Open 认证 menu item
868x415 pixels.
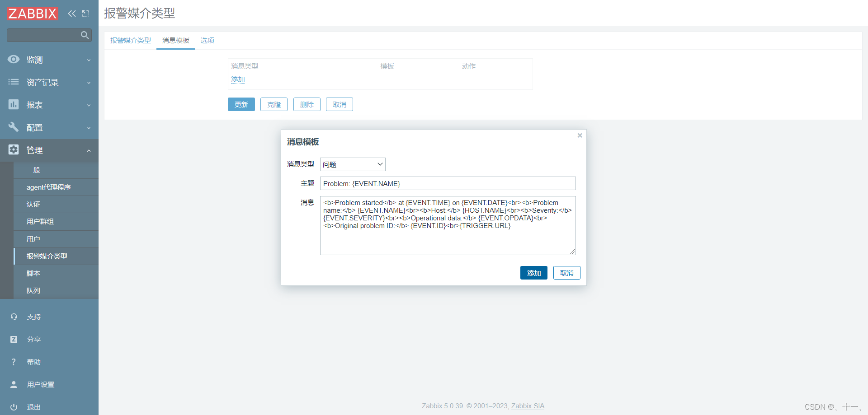coord(56,204)
